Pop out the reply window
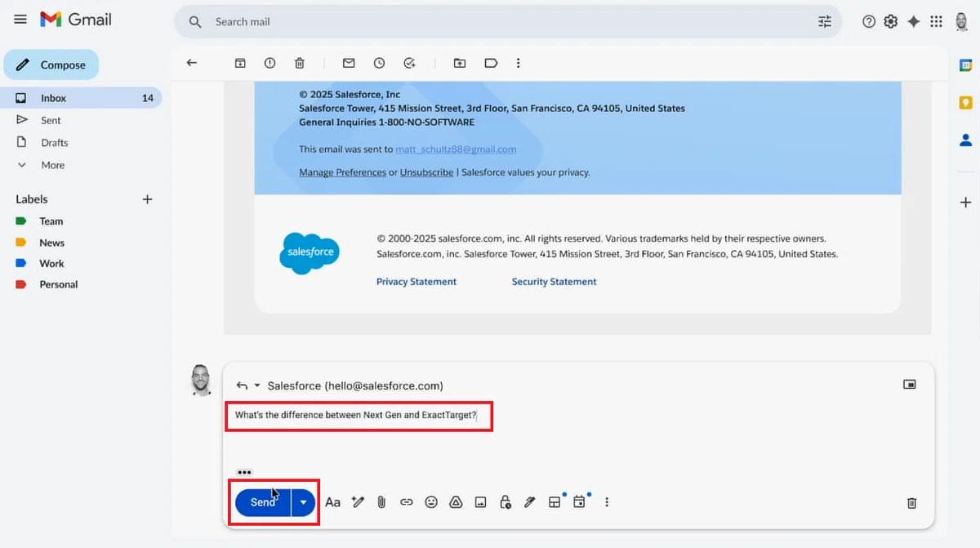The width and height of the screenshot is (980, 548). tap(909, 384)
